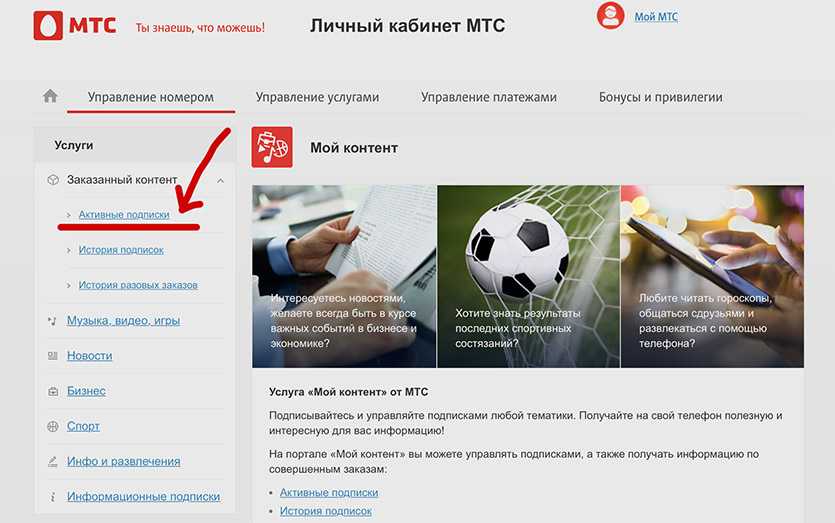This screenshot has width=835, height=523.
Task: Click the home icon in navigation bar
Action: 50,96
